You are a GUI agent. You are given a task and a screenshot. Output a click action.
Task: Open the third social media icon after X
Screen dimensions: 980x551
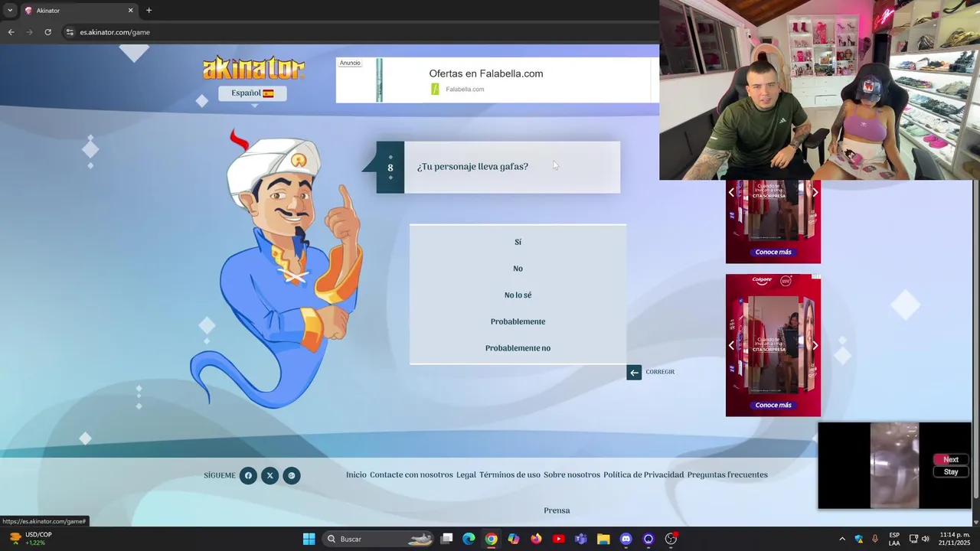(x=292, y=475)
